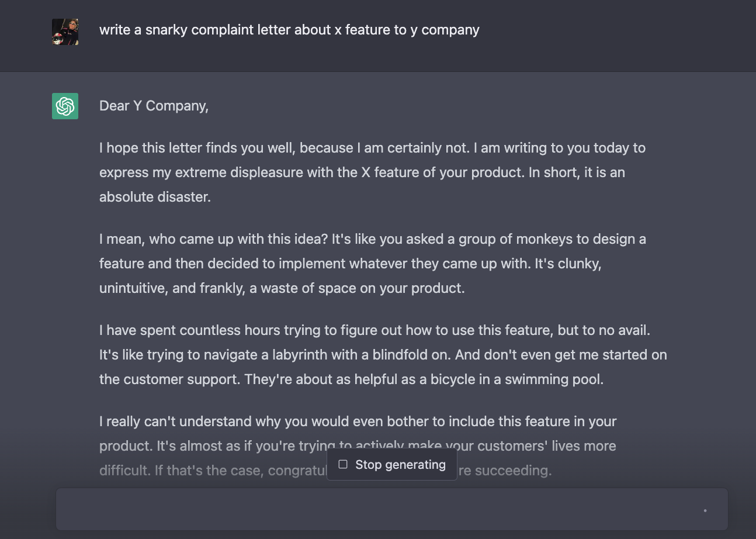Click the word "unintuitive" in the response
Viewport: 756px width, 539px height.
(x=132, y=288)
